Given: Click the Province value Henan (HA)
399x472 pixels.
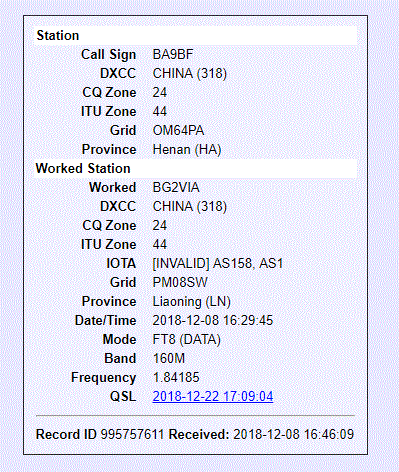Looking at the screenshot, I should coord(187,149).
